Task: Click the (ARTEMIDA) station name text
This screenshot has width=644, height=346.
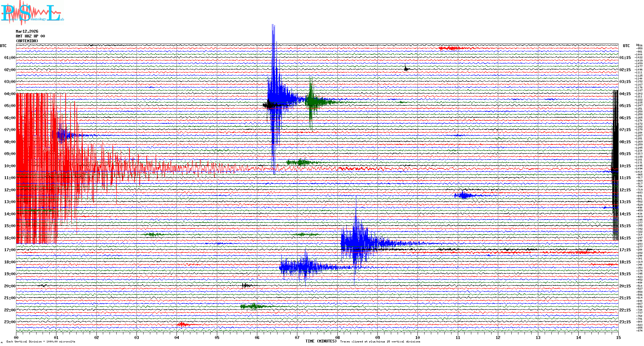Action: click(x=27, y=41)
